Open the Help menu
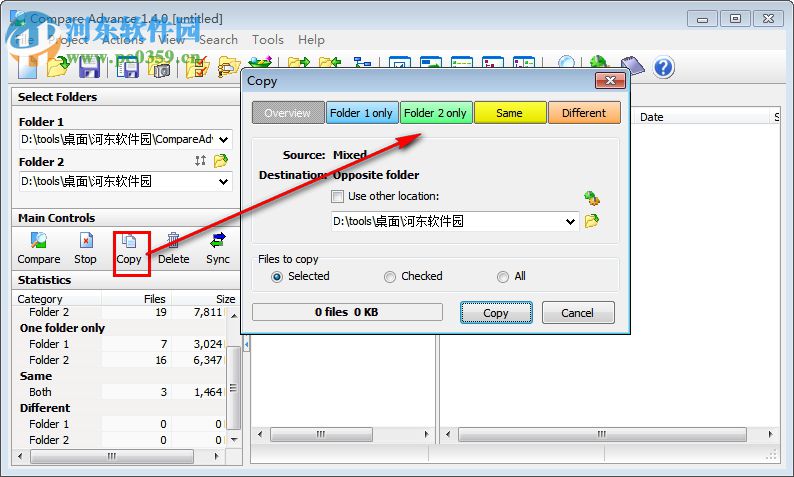The height and width of the screenshot is (477, 794). coord(311,39)
